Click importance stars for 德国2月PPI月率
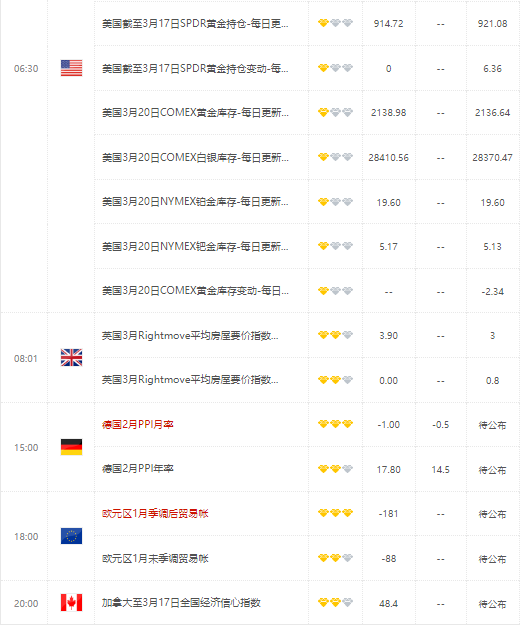Viewport: 520px width, 626px height. pos(335,424)
